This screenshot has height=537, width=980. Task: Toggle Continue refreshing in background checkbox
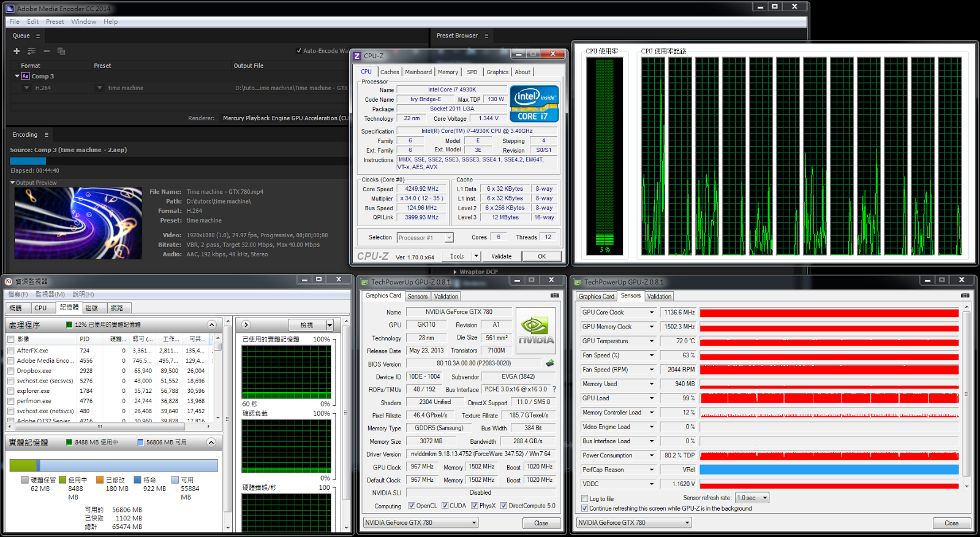pyautogui.click(x=585, y=508)
